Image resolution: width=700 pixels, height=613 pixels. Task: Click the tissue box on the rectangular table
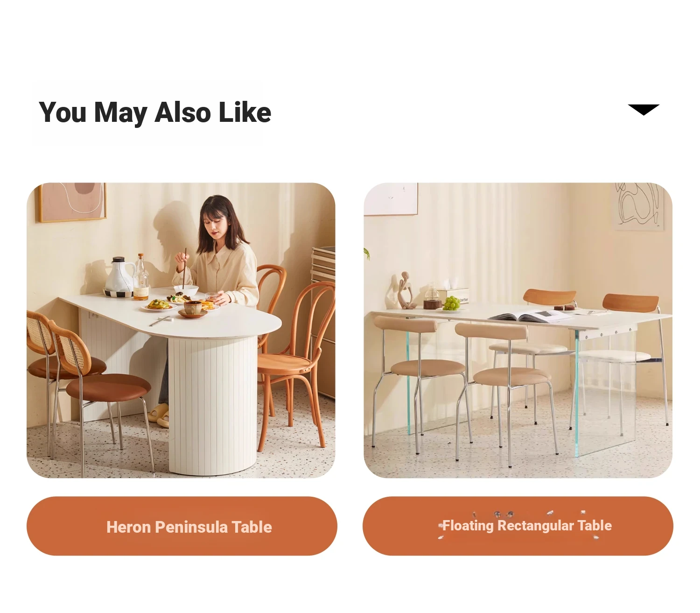[x=454, y=293]
